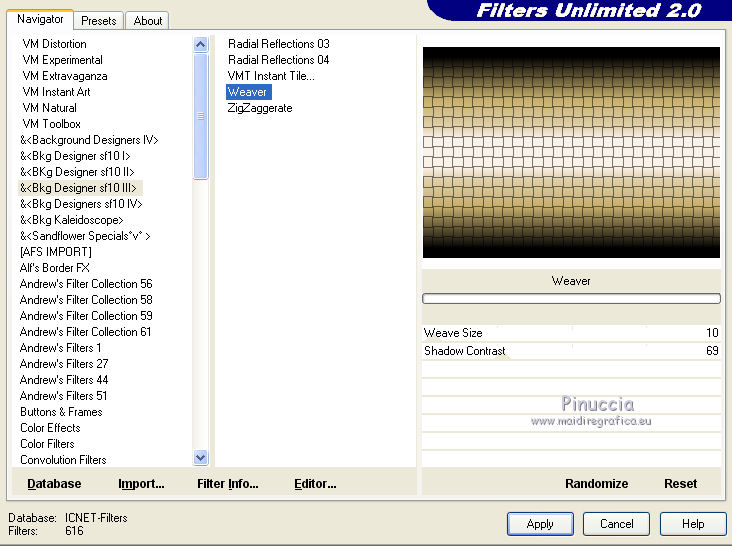
Task: Choose the Weaver filter
Action: [247, 91]
